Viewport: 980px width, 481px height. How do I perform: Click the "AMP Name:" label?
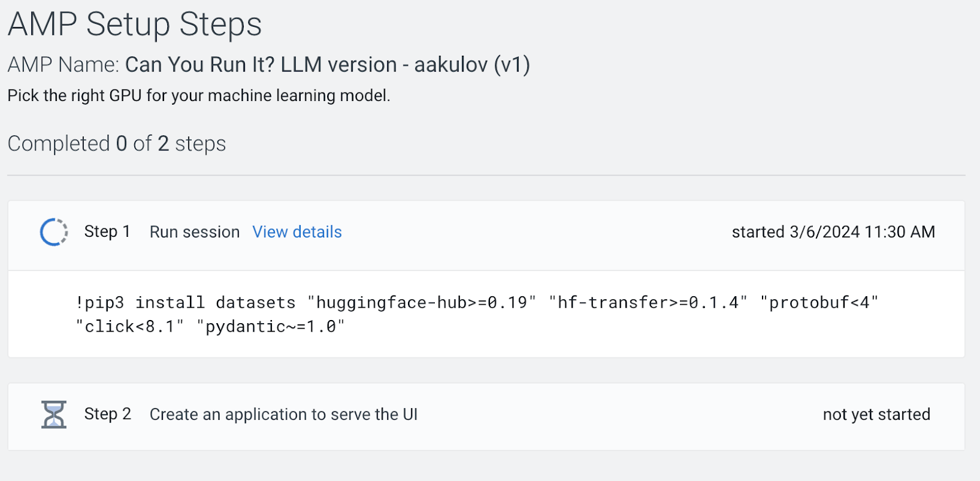point(63,65)
